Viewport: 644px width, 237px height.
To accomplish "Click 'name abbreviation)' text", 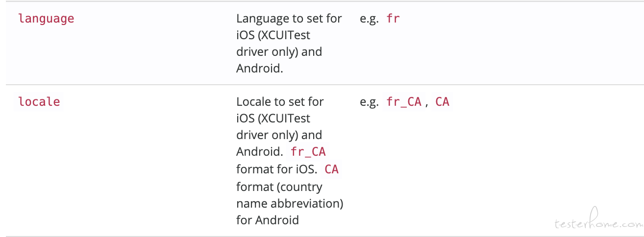I will (x=290, y=203).
